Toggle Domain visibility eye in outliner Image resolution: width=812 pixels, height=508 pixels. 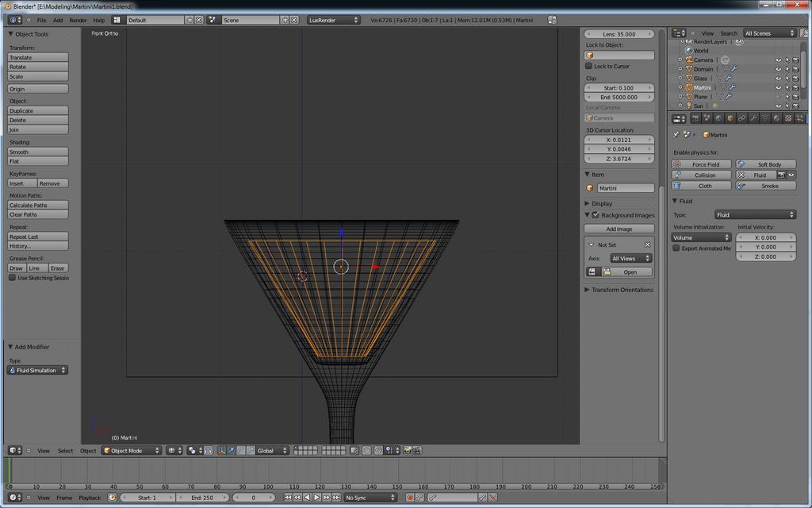coord(779,69)
